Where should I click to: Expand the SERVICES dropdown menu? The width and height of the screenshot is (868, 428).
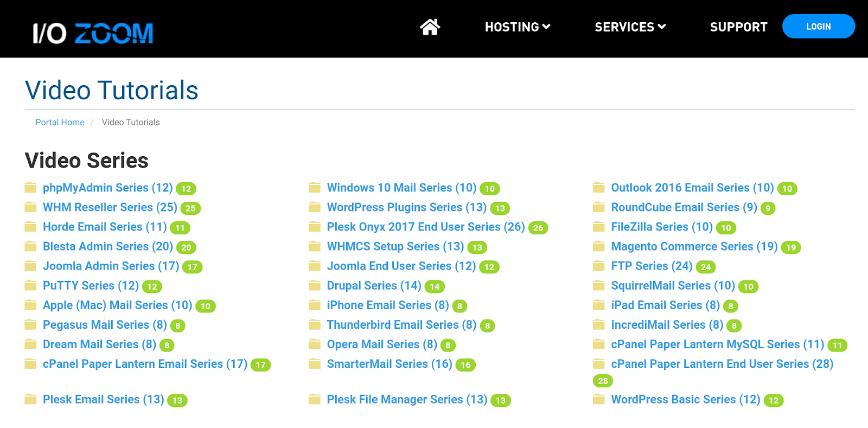[x=630, y=27]
